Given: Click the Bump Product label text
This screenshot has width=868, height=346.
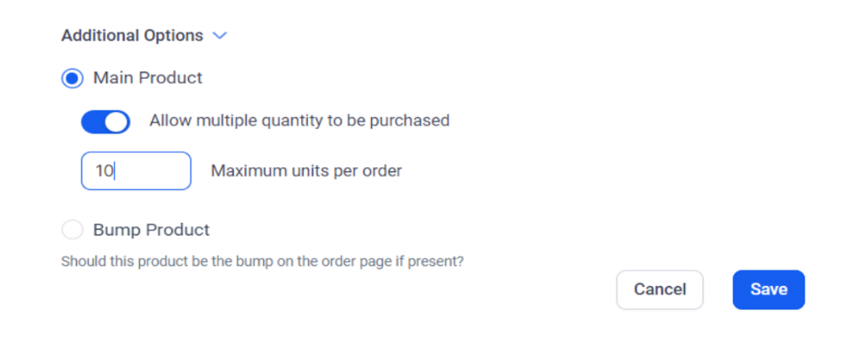Looking at the screenshot, I should [151, 230].
